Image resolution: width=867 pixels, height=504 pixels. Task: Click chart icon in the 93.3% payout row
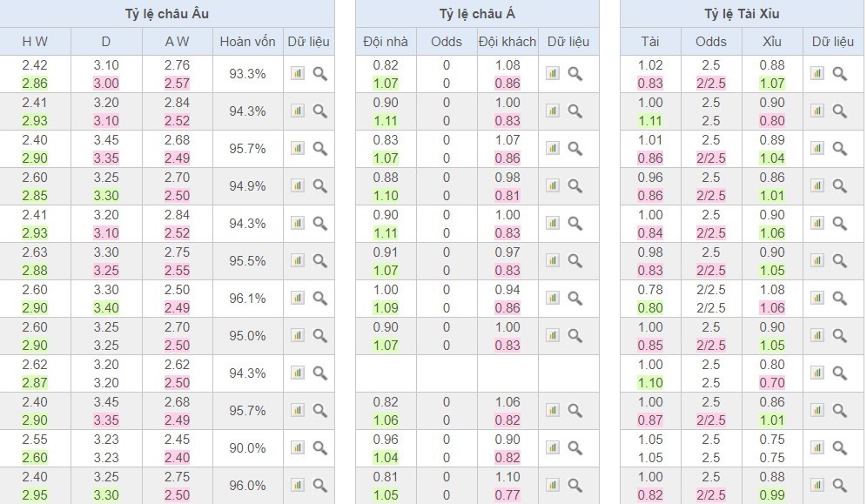click(x=298, y=74)
